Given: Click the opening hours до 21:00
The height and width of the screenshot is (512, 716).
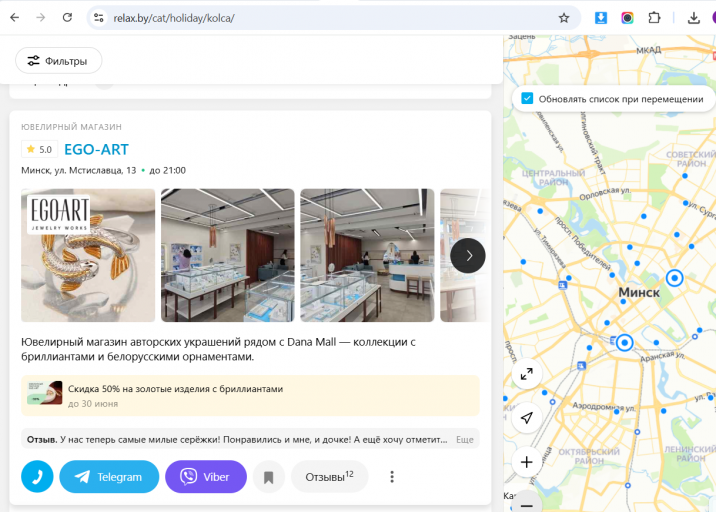Looking at the screenshot, I should tap(168, 170).
